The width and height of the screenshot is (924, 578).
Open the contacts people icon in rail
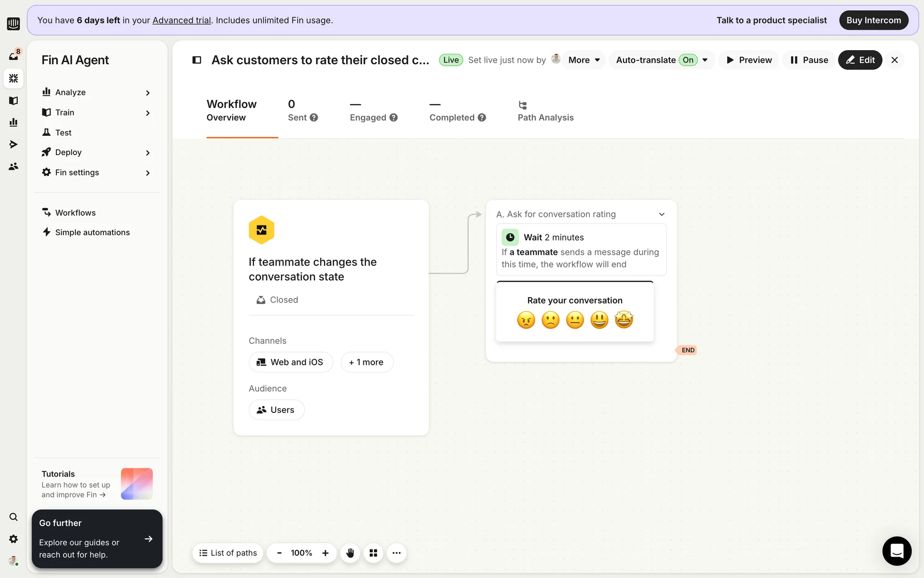[13, 166]
